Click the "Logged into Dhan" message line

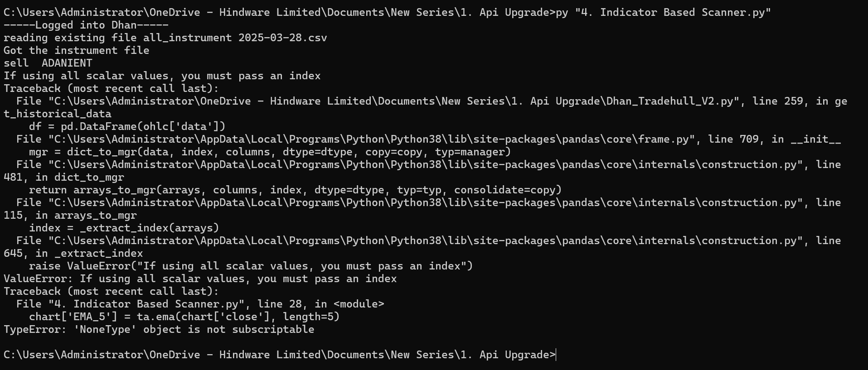tap(86, 25)
